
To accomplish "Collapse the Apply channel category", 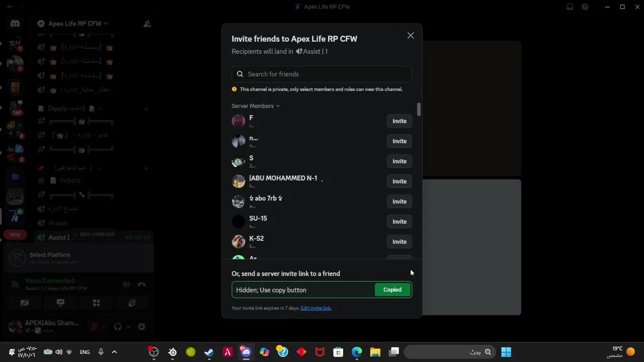I will [x=70, y=109].
